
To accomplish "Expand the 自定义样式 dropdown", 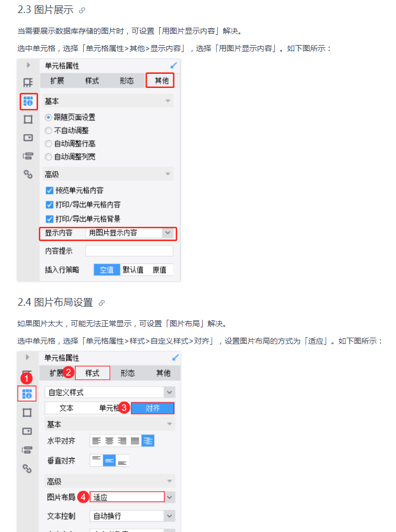I will (110, 392).
